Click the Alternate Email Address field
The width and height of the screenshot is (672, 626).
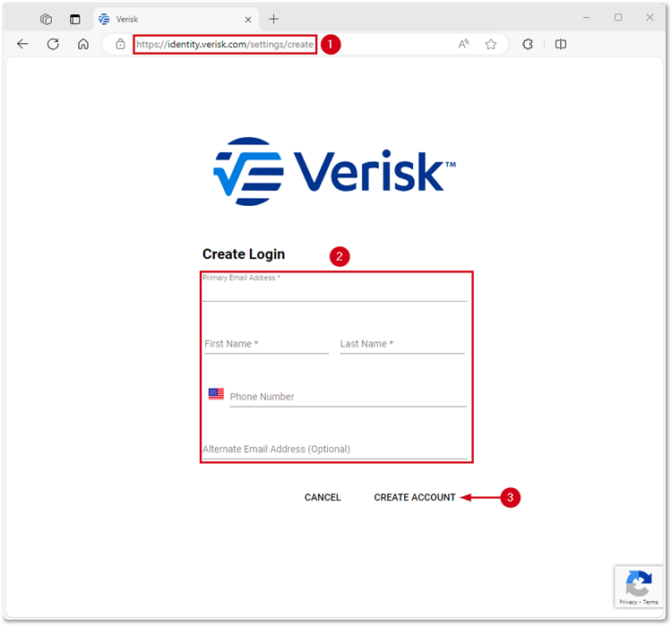335,450
